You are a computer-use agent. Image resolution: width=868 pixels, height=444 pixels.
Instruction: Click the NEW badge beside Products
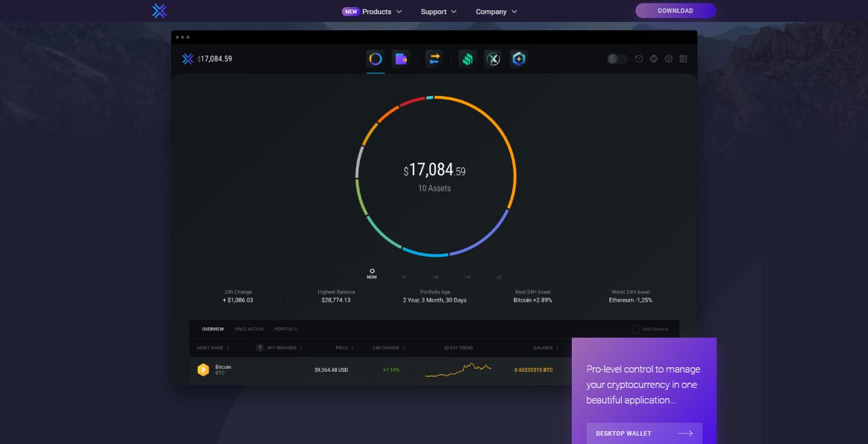pos(350,12)
